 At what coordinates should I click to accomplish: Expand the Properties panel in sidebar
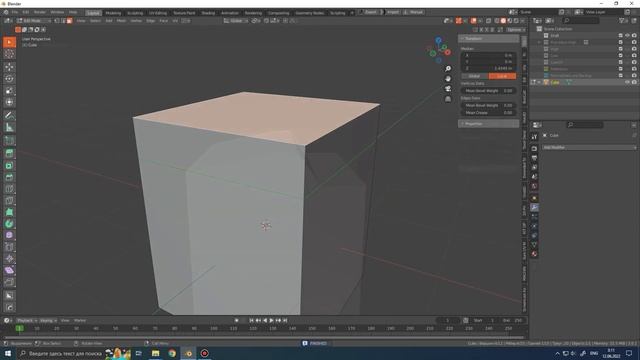click(x=489, y=123)
